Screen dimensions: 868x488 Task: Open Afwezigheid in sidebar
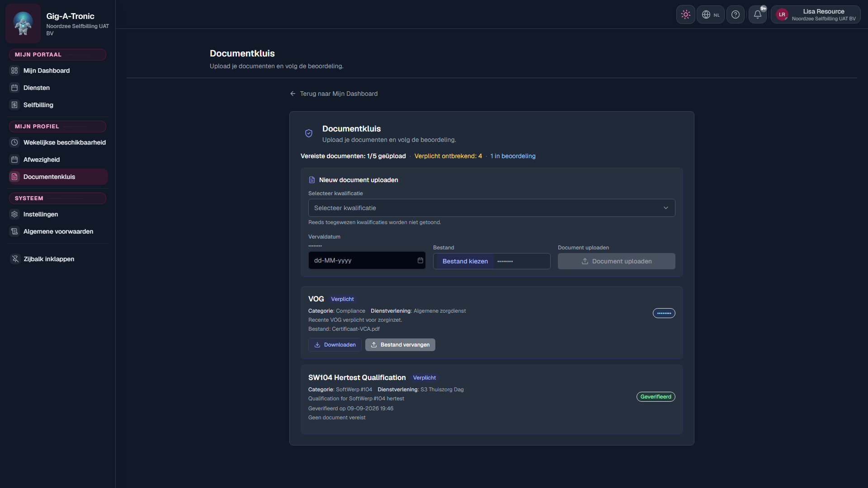58,160
